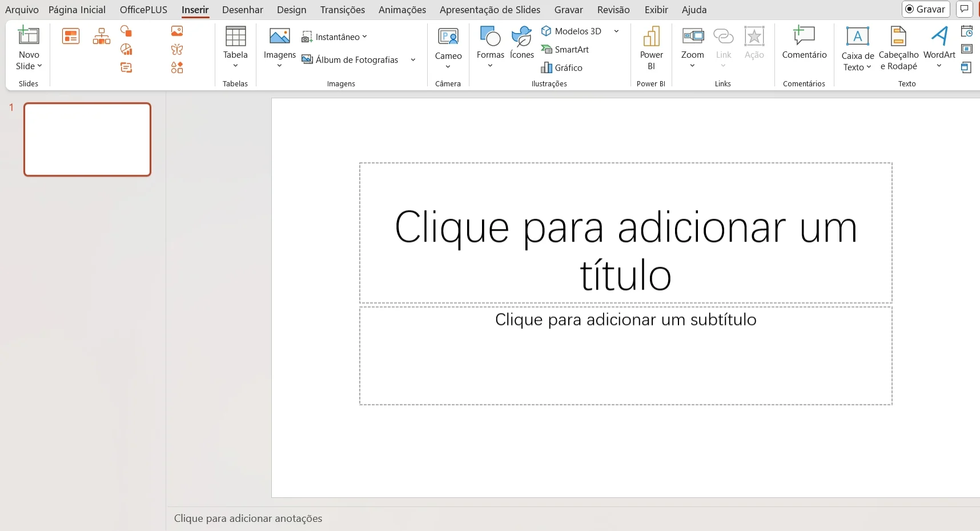Click the orange organization chart icon
Viewport: 980px width, 531px height.
(x=102, y=36)
